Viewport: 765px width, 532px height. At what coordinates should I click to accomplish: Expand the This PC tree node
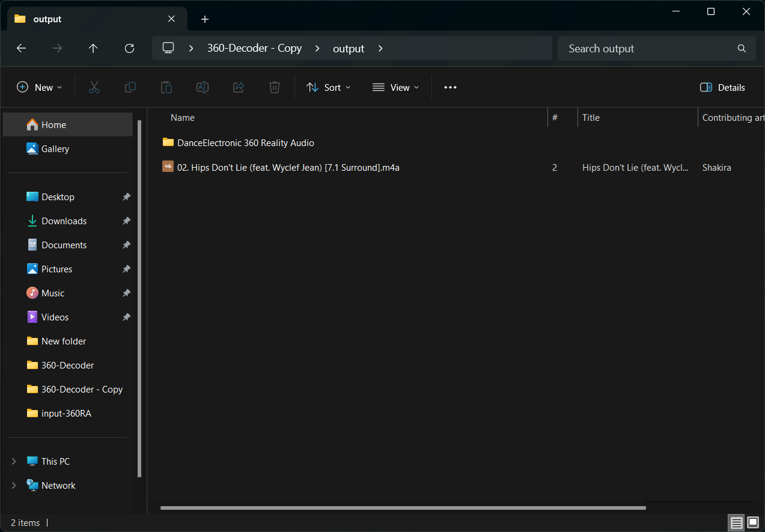(x=14, y=462)
